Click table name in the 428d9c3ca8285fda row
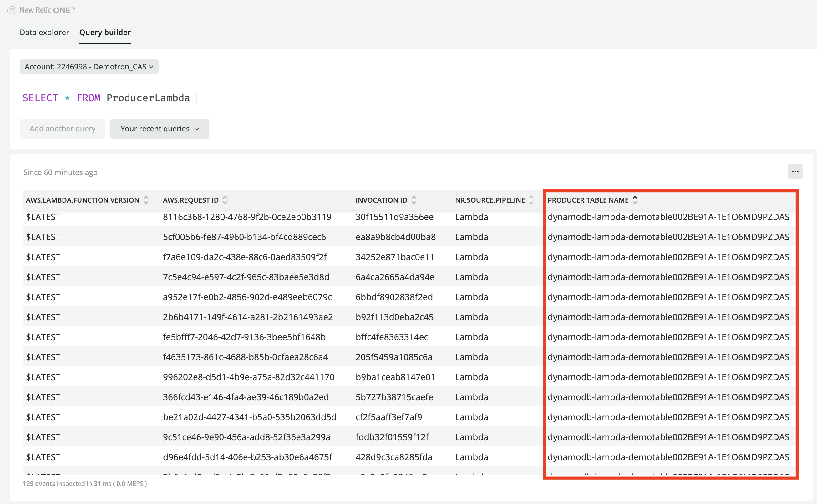The width and height of the screenshot is (817, 504). [668, 457]
